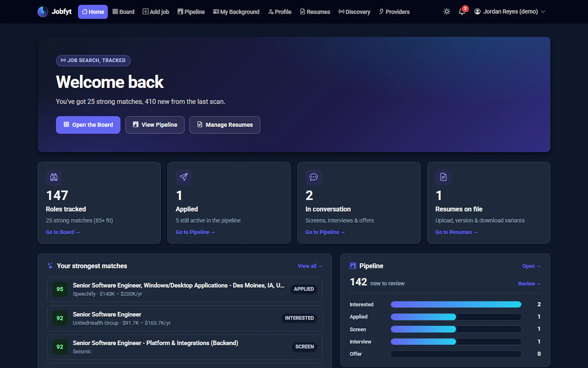
Task: Open the My Background section
Action: pos(236,12)
